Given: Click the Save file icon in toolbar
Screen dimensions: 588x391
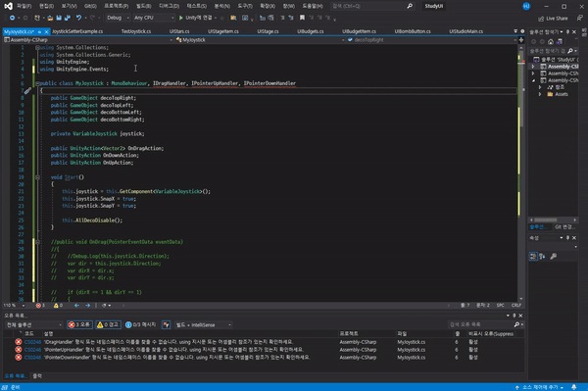Looking at the screenshot, I should 59,18.
